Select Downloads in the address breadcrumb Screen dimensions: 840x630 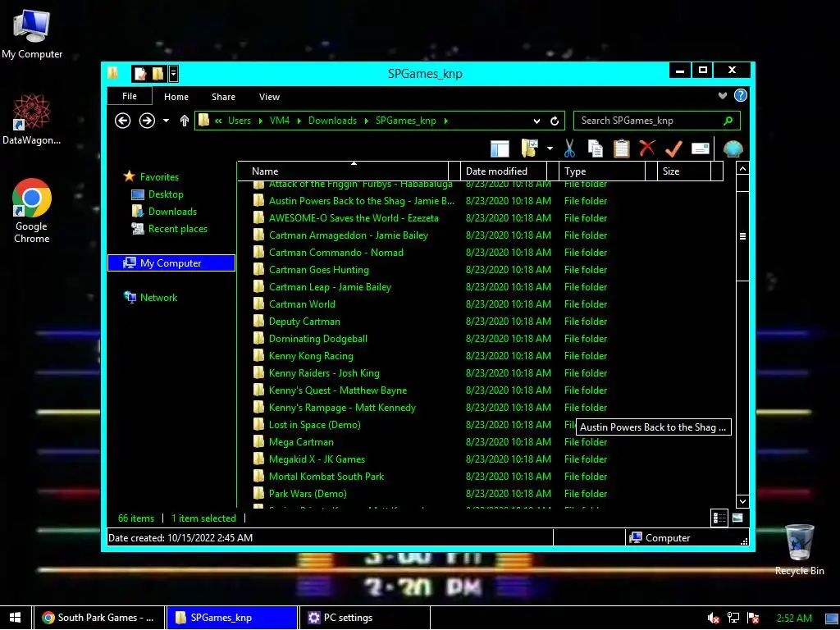[332, 121]
